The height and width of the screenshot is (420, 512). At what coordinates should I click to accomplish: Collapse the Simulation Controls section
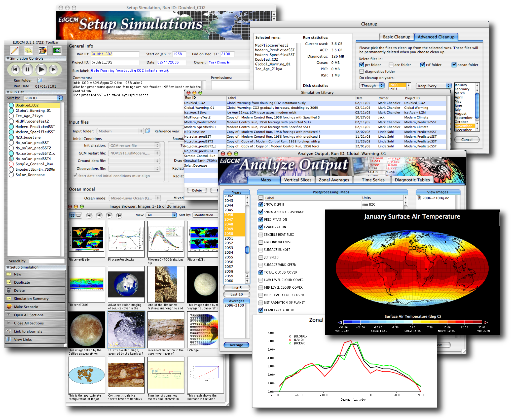[8, 58]
